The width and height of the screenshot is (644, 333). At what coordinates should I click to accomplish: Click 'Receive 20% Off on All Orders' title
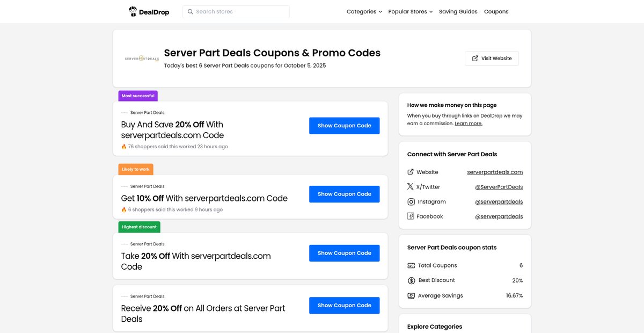tap(203, 314)
